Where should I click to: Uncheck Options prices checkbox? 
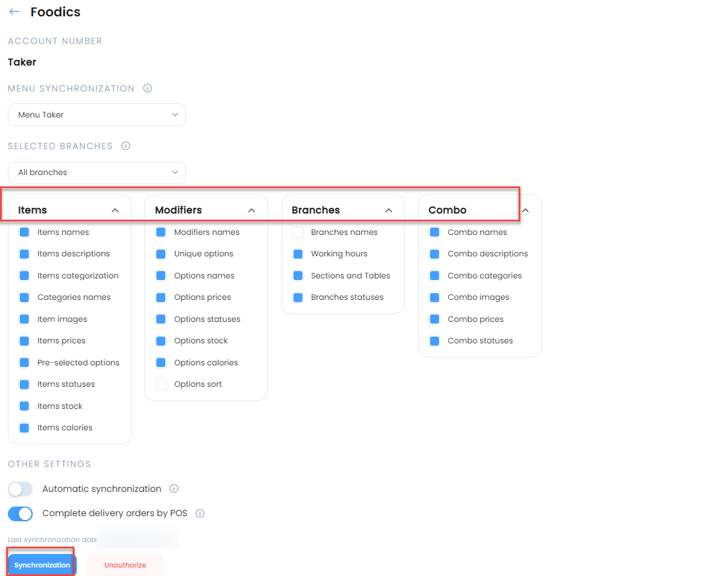pyautogui.click(x=161, y=298)
